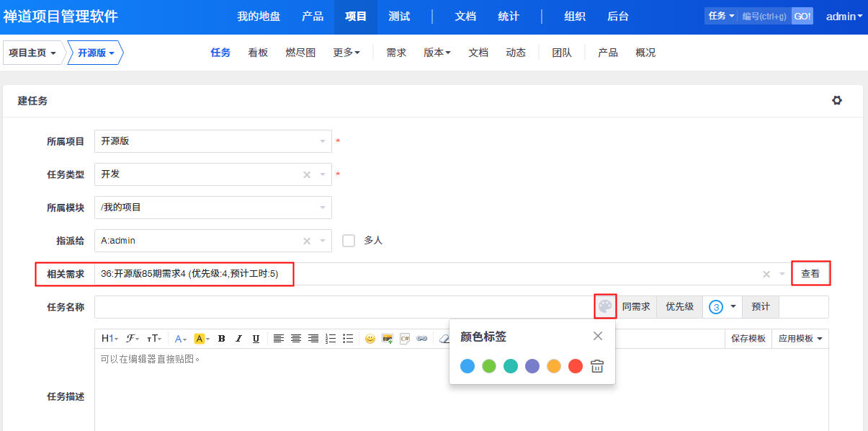The height and width of the screenshot is (431, 868).
Task: Insert a hyperlink in the editor
Action: pyautogui.click(x=422, y=338)
